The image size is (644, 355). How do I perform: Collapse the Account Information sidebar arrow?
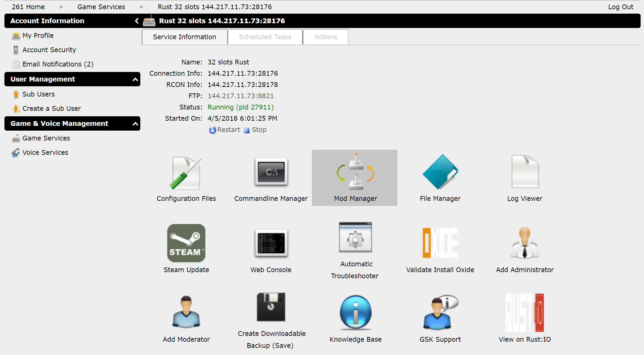pos(137,21)
